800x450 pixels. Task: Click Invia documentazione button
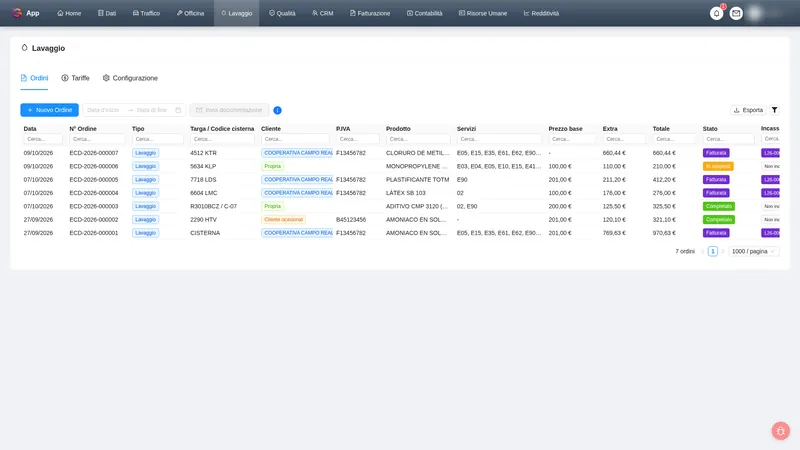click(229, 110)
